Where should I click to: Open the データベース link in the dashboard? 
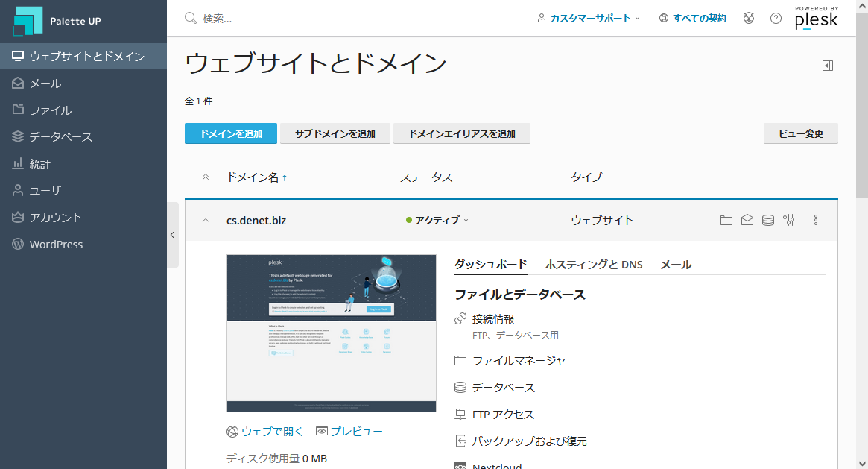point(503,388)
